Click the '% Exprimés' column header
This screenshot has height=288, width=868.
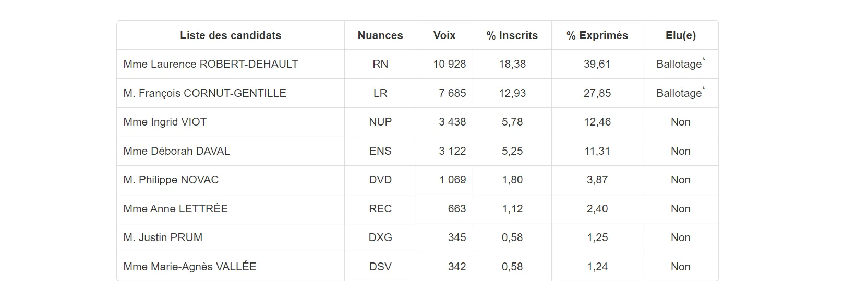coord(597,35)
